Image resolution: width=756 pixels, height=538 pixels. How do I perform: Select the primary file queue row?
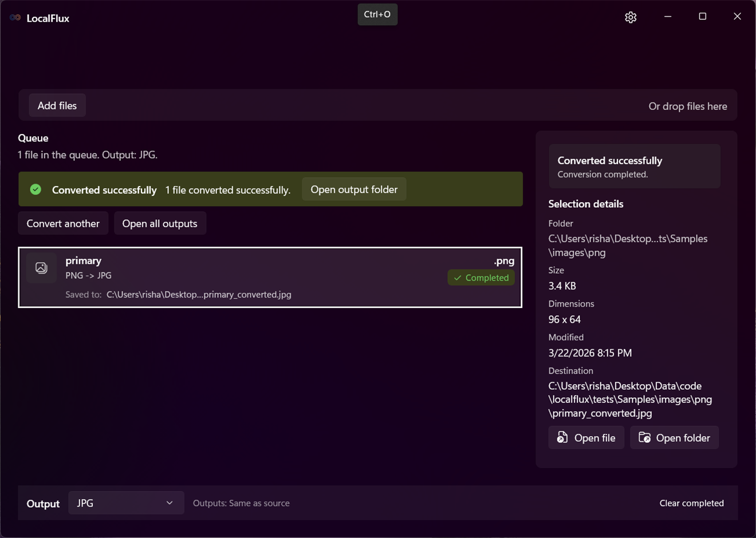coord(270,278)
